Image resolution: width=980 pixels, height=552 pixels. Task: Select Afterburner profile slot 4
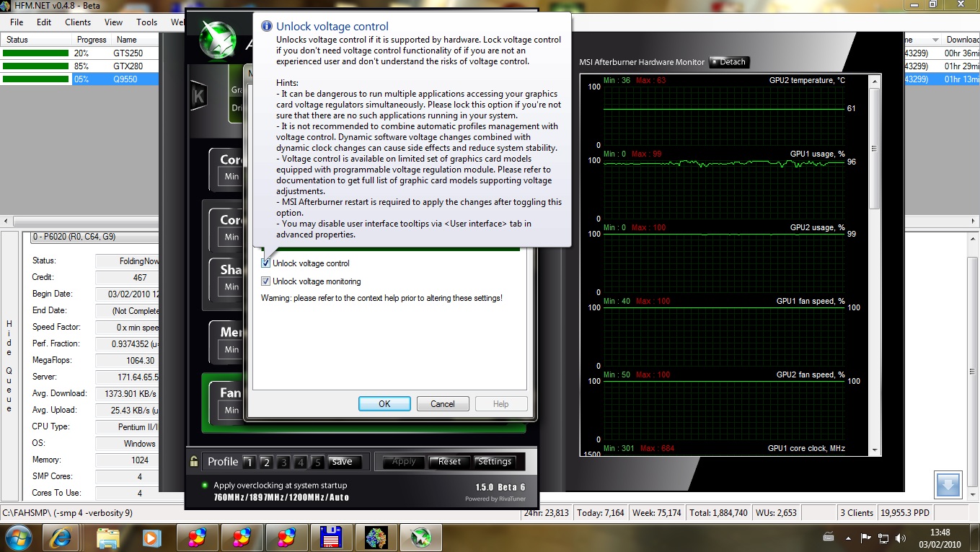coord(301,463)
